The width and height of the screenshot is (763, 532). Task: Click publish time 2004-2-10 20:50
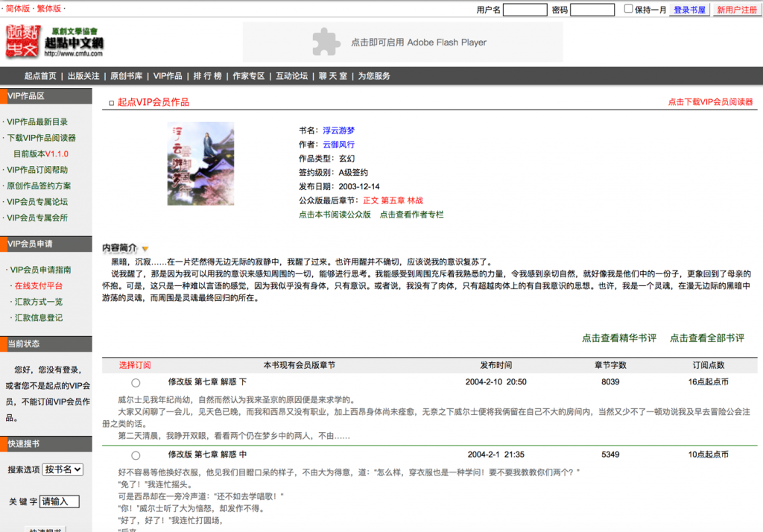coord(496,382)
